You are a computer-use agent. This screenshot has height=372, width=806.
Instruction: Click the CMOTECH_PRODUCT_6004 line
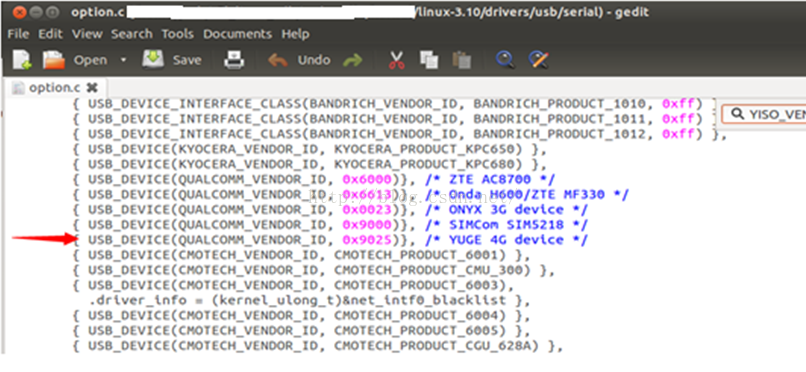click(x=301, y=315)
